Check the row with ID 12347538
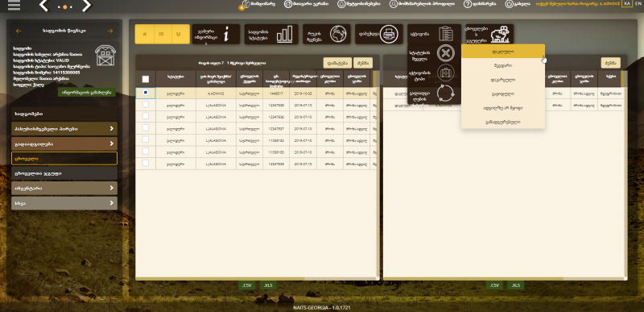644x312 pixels. (146, 105)
